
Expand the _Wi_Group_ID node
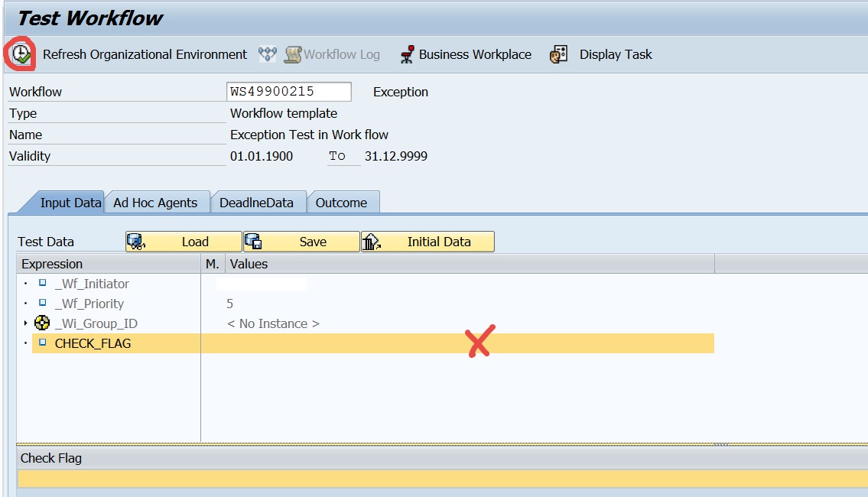tap(25, 323)
